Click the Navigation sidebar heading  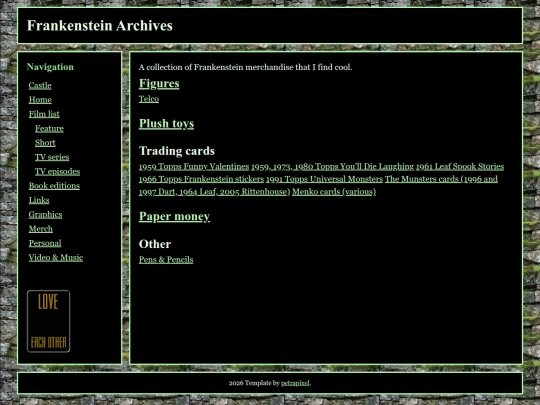click(x=50, y=67)
